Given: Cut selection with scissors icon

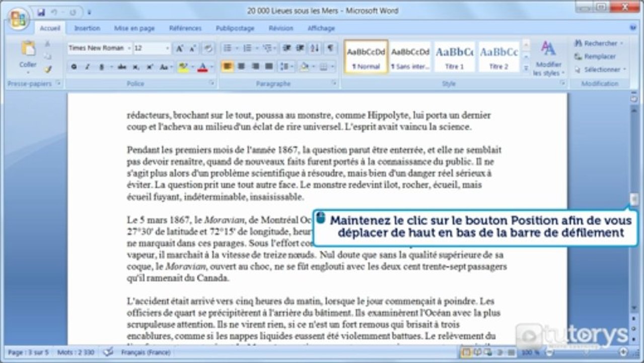Looking at the screenshot, I should coord(48,44).
